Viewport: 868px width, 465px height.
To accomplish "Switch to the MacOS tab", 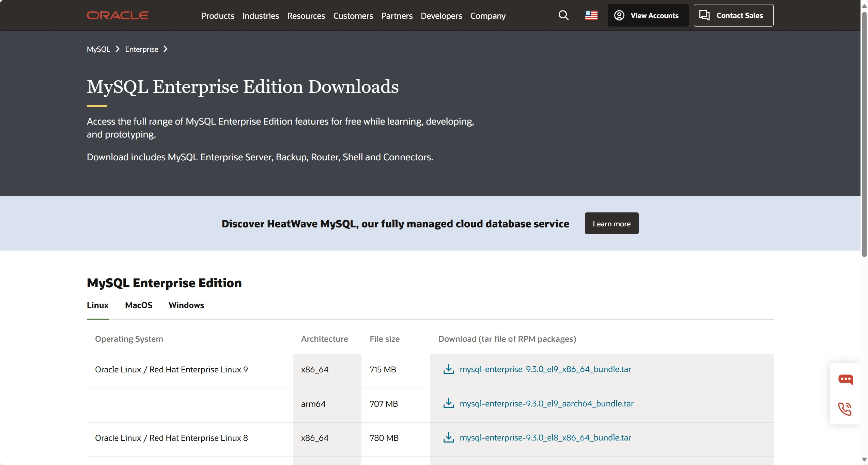I will (139, 305).
